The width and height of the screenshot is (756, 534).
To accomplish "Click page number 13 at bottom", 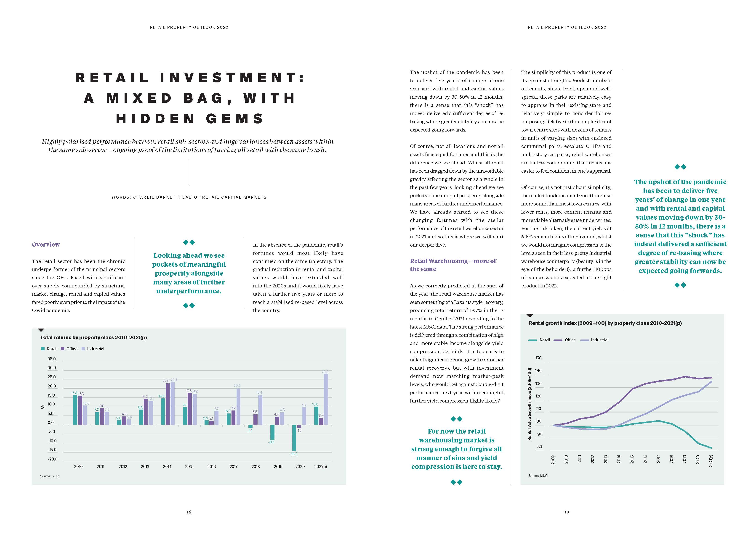I will tap(567, 512).
